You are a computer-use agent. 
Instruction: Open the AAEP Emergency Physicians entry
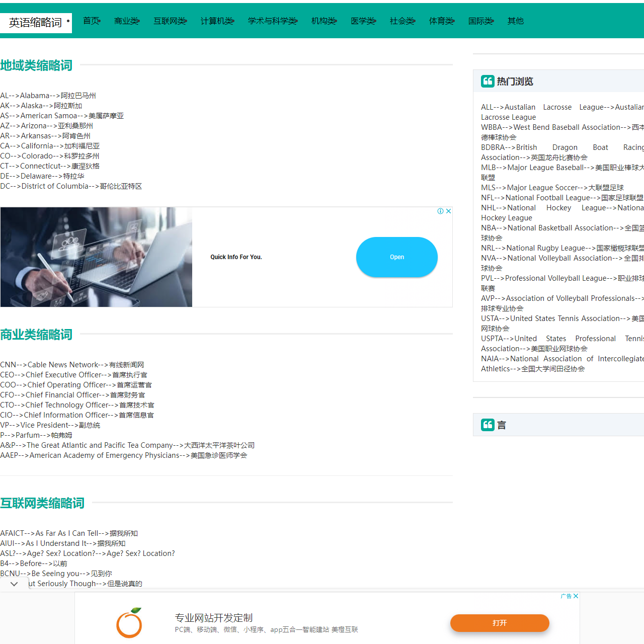coord(124,455)
